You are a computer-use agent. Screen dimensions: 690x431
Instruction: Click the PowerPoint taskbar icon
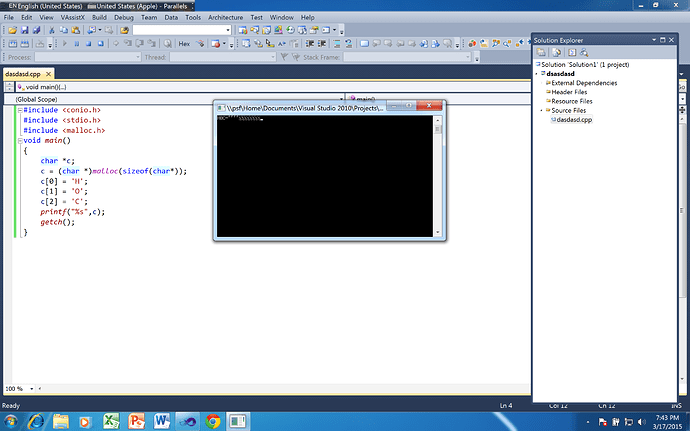(x=137, y=421)
